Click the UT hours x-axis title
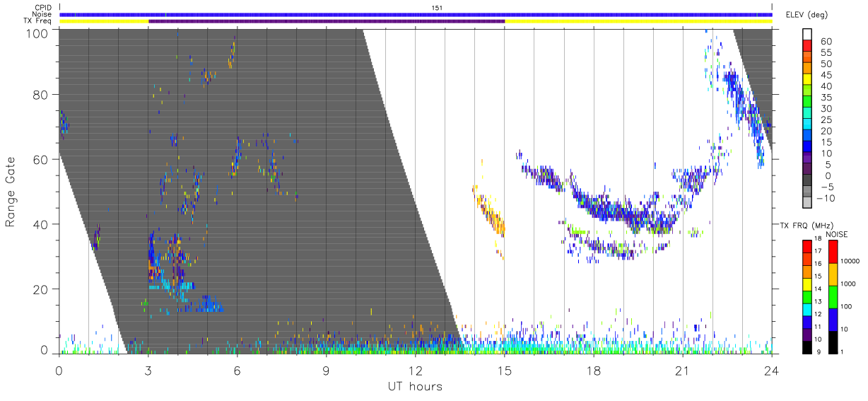 pos(414,387)
